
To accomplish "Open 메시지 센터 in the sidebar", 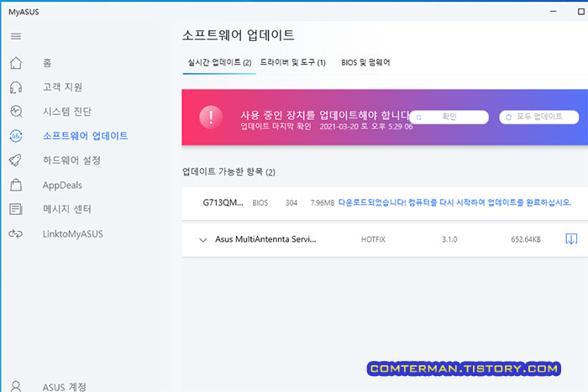I will click(66, 209).
